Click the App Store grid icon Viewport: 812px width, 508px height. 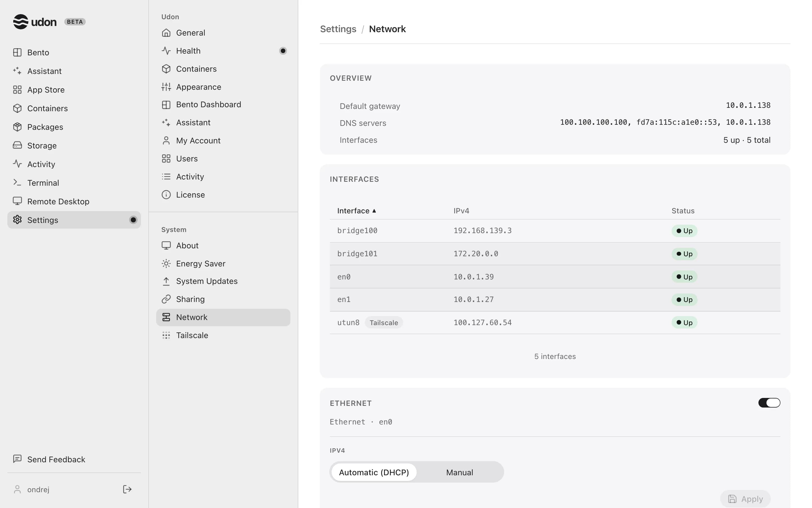coord(17,90)
